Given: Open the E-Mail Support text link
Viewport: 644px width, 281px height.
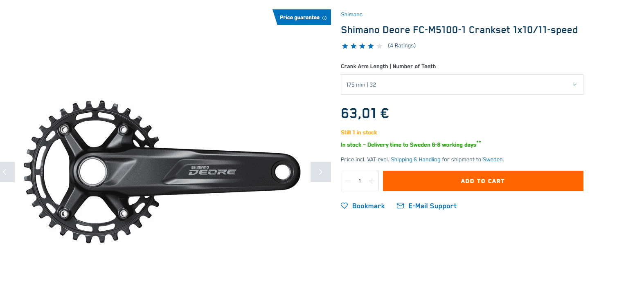Looking at the screenshot, I should click(432, 206).
